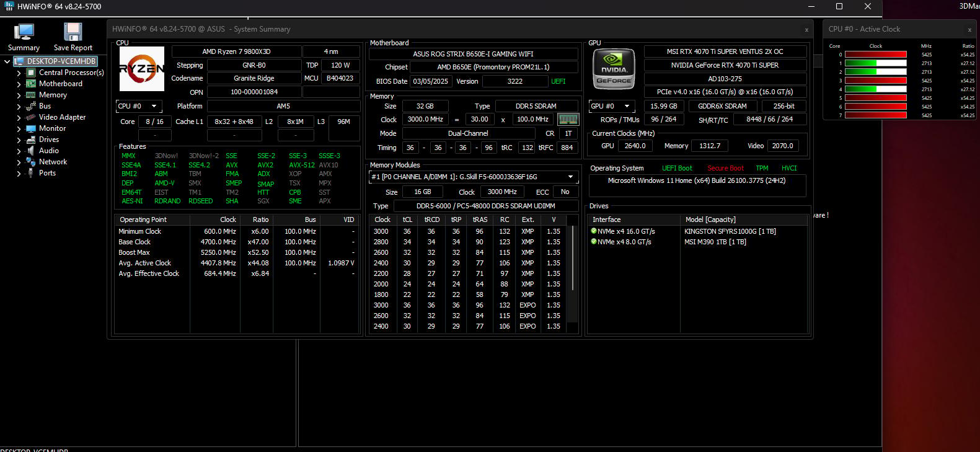Click the Model [Capacity] column header
Viewport: 980px width, 452px height.
pyautogui.click(x=743, y=219)
